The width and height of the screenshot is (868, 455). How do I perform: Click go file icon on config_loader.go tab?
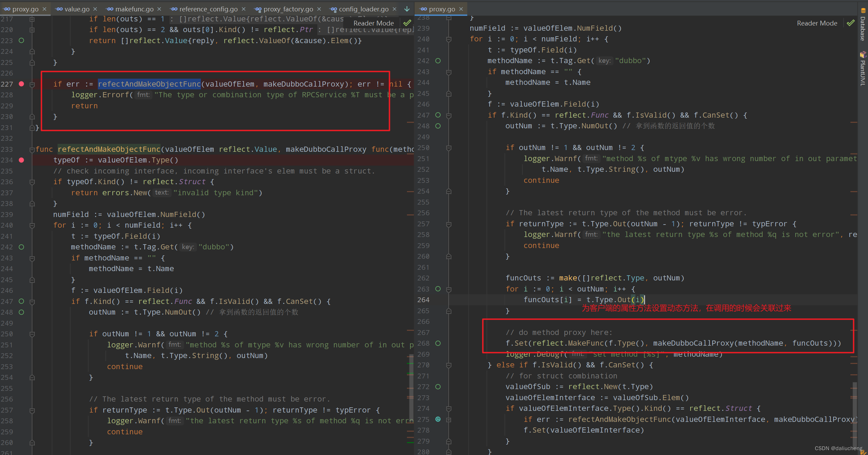pyautogui.click(x=334, y=9)
